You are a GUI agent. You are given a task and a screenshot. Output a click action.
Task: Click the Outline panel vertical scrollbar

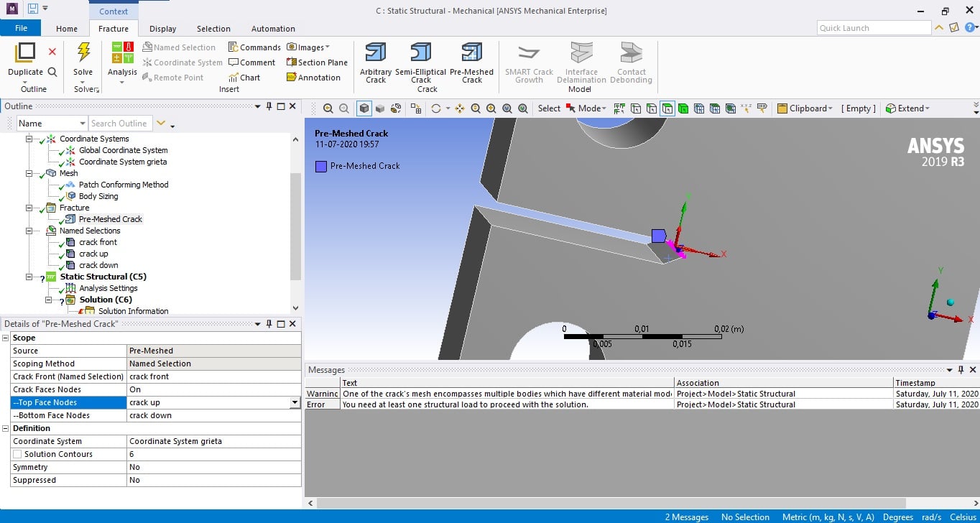[295, 226]
